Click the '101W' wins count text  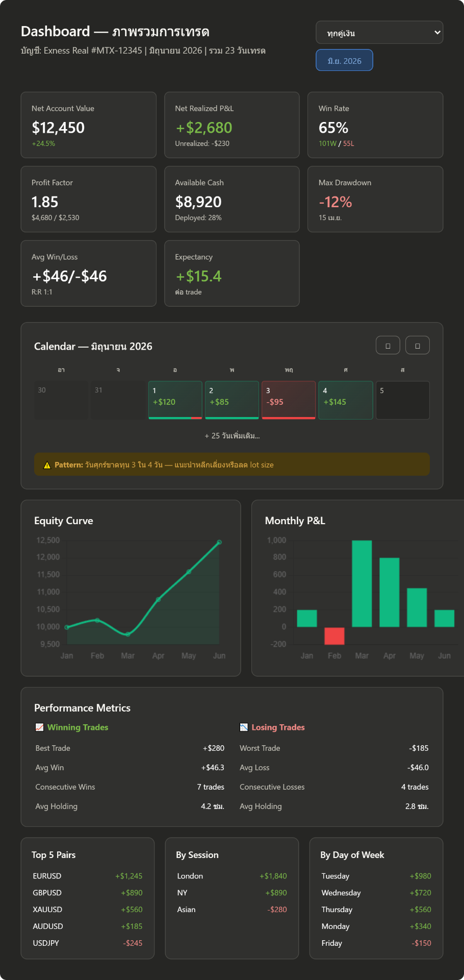coord(327,144)
